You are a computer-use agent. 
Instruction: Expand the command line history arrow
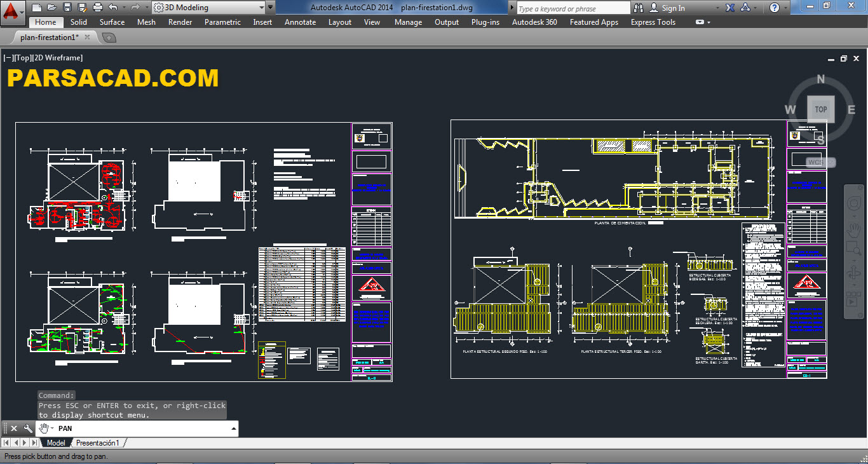(234, 428)
